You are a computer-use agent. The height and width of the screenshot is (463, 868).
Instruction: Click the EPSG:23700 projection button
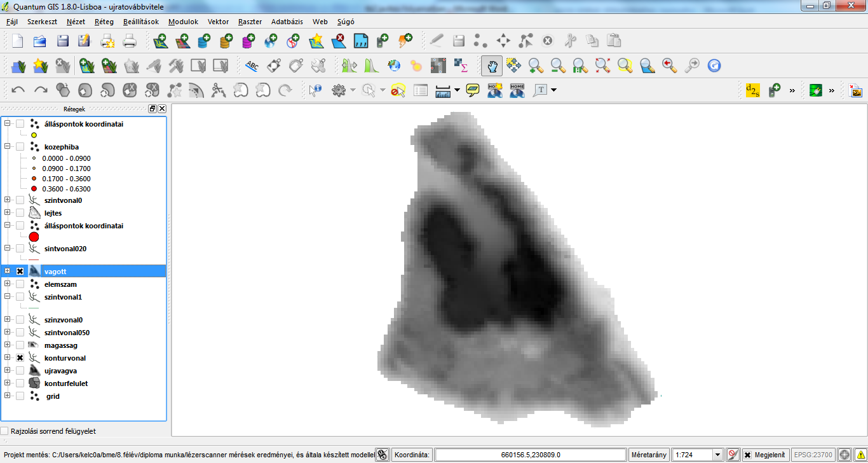pos(813,455)
